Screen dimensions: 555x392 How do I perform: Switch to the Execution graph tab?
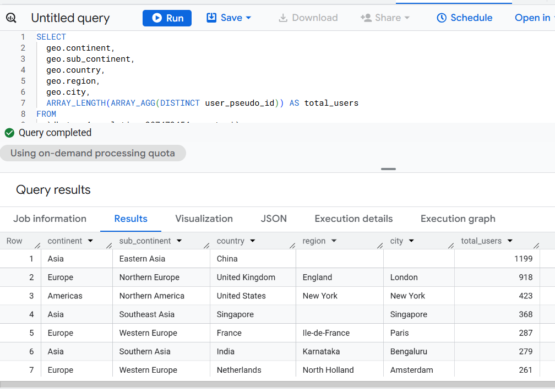tap(458, 219)
